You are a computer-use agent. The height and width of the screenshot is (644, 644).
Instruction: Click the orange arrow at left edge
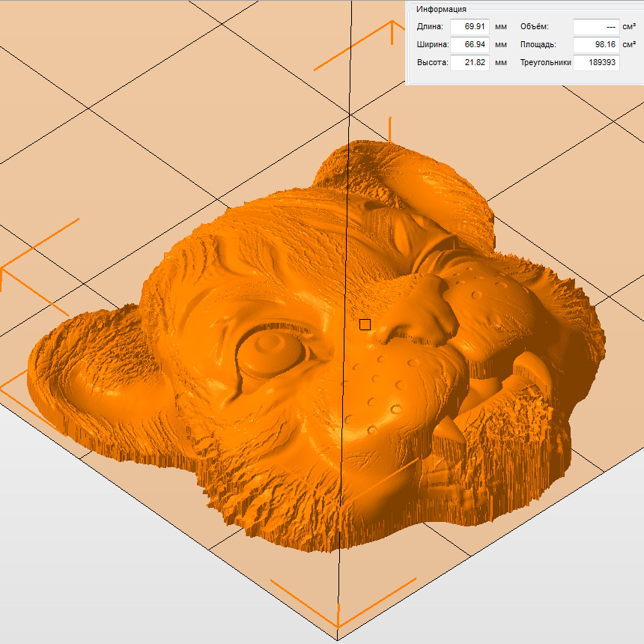pos(7,271)
